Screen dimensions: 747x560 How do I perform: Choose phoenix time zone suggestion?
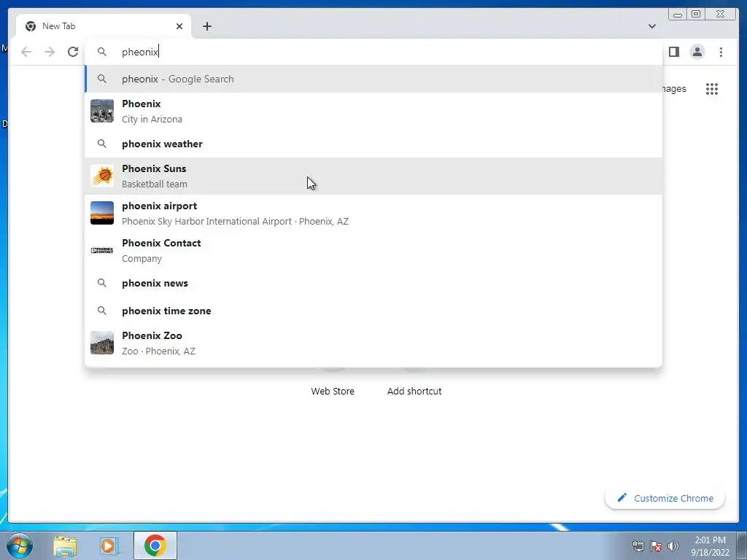coord(373,311)
